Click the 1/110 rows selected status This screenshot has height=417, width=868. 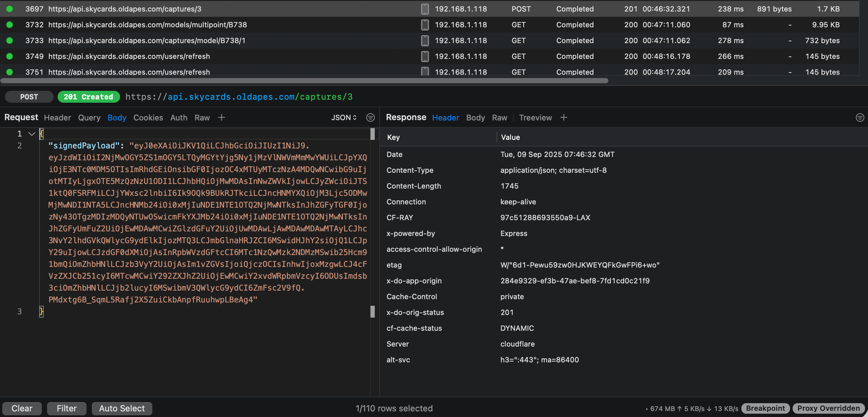(x=394, y=408)
